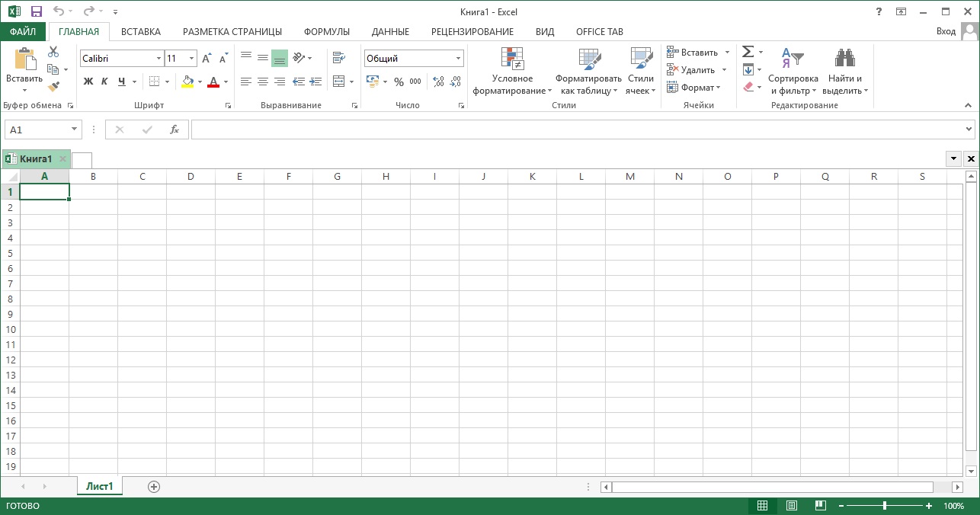
Task: Toggle Italic formatting (К)
Action: point(104,82)
